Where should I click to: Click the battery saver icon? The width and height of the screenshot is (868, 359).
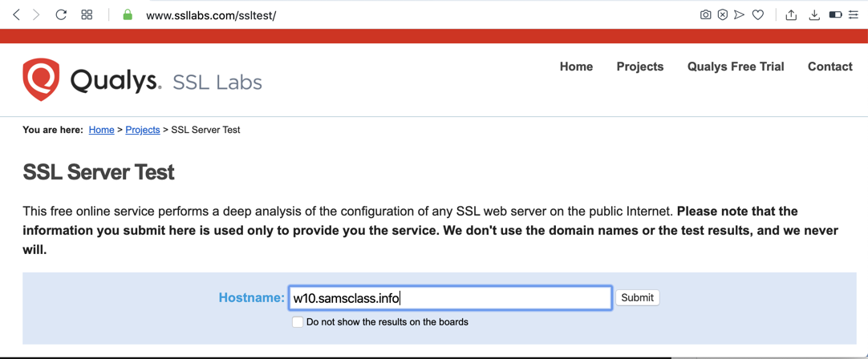(835, 15)
